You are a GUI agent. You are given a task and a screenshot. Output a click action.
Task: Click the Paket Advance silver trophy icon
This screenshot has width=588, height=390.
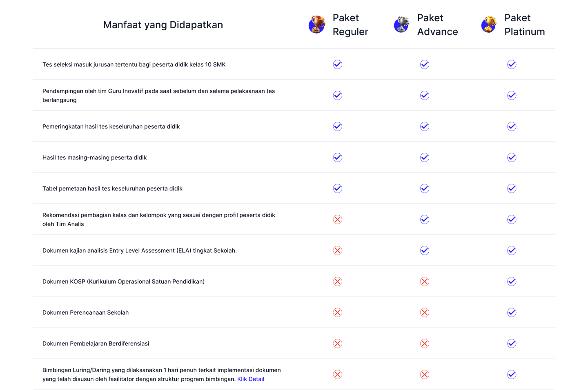pos(401,24)
